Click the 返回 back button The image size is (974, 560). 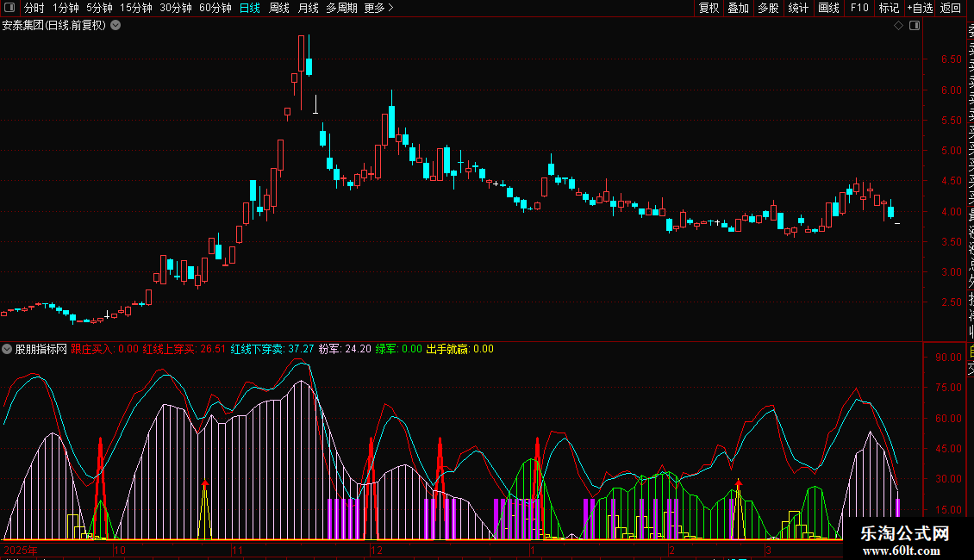951,8
